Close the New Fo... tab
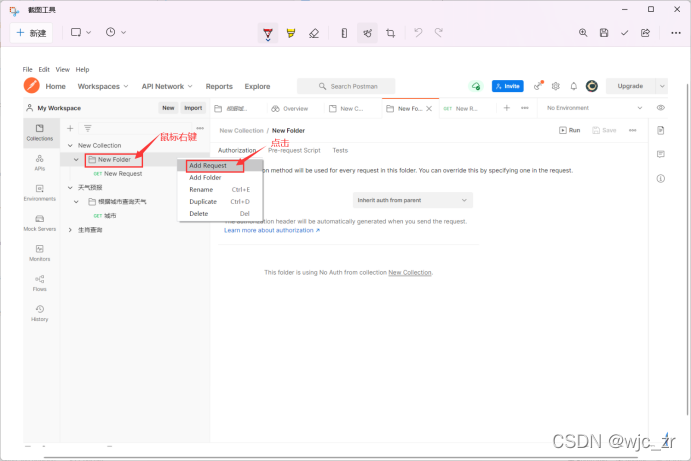The height and width of the screenshot is (461, 691). tap(429, 108)
